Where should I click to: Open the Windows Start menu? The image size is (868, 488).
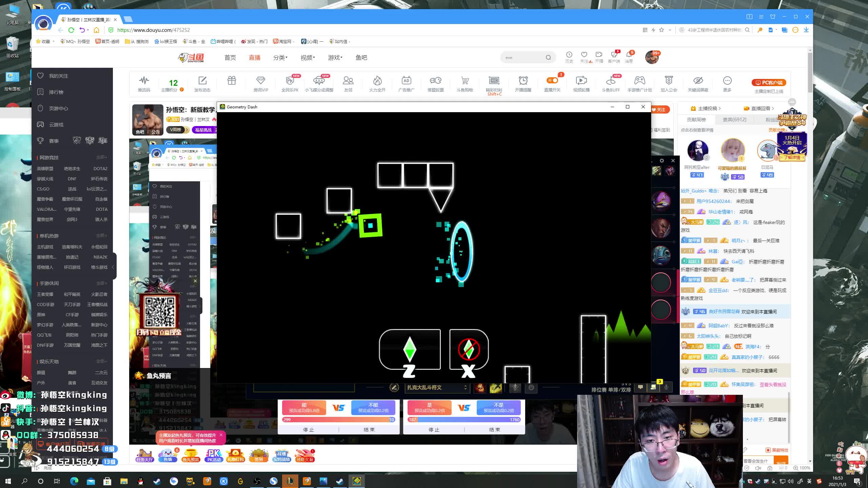[x=8, y=481]
